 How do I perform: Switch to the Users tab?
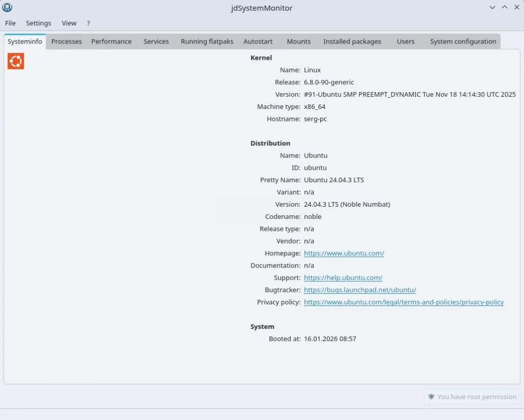click(x=405, y=41)
